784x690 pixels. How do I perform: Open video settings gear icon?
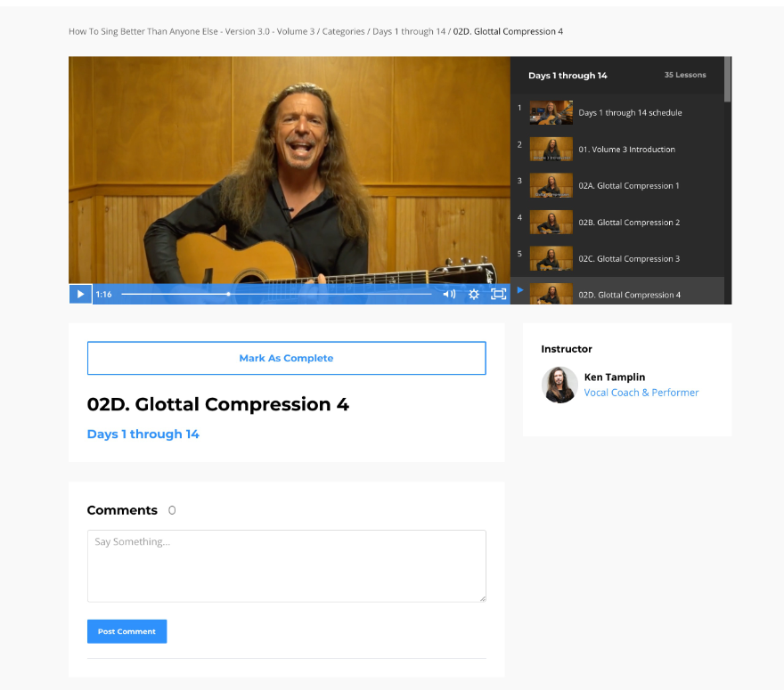(x=473, y=295)
